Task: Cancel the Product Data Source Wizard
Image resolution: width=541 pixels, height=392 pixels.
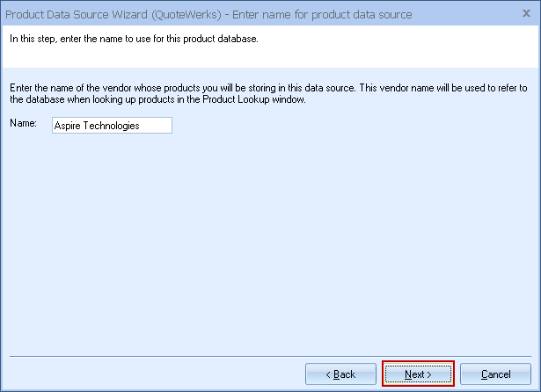Action: click(495, 374)
